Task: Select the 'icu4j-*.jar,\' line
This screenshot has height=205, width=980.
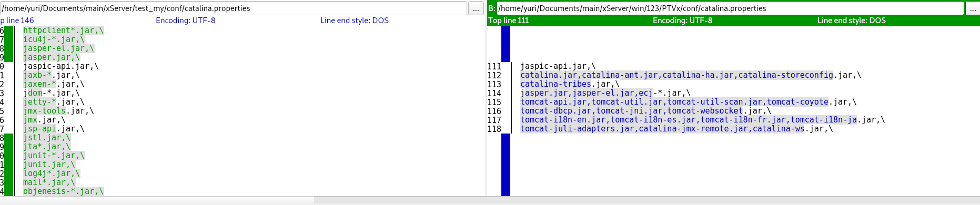Action: 54,39
